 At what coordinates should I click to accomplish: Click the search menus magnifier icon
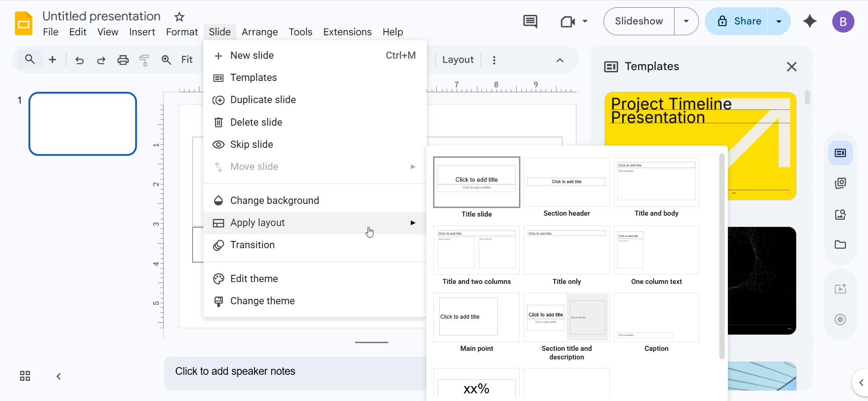pos(30,60)
